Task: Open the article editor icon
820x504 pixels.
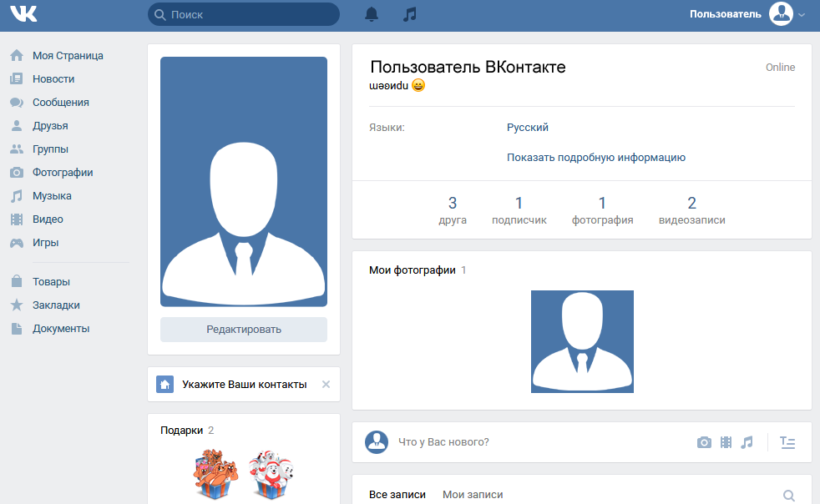Action: pyautogui.click(x=787, y=442)
